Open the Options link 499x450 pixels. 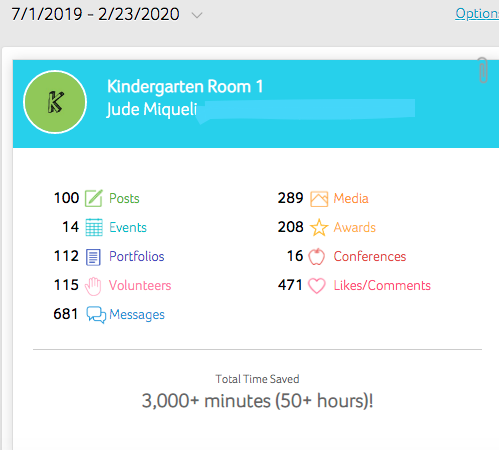[x=477, y=14]
